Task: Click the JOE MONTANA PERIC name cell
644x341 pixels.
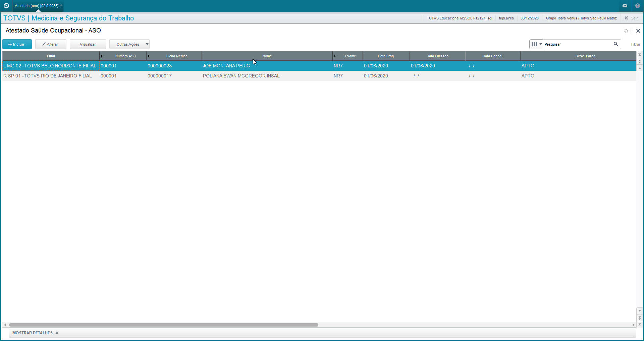Action: click(x=226, y=66)
